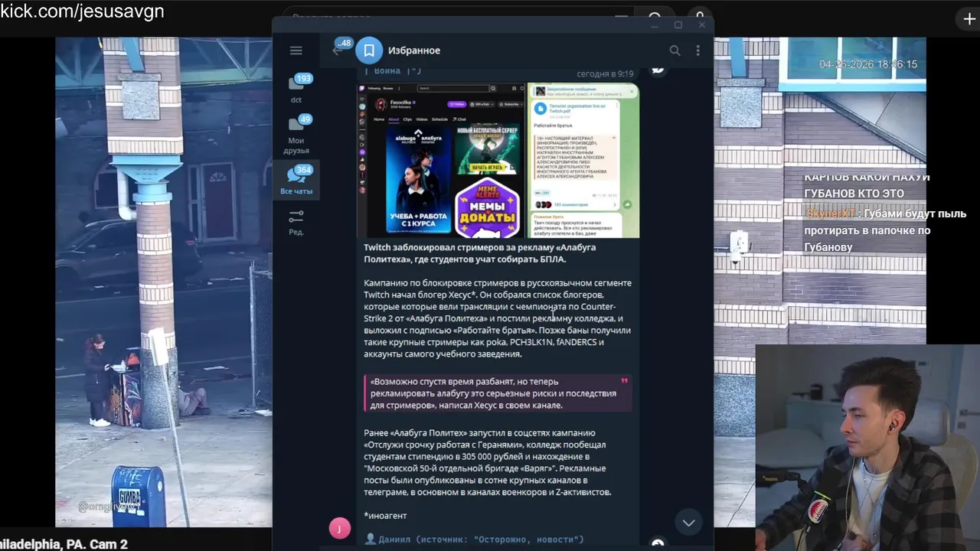980x551 pixels.
Task: Open the Telegram hamburger main menu
Action: coord(296,51)
